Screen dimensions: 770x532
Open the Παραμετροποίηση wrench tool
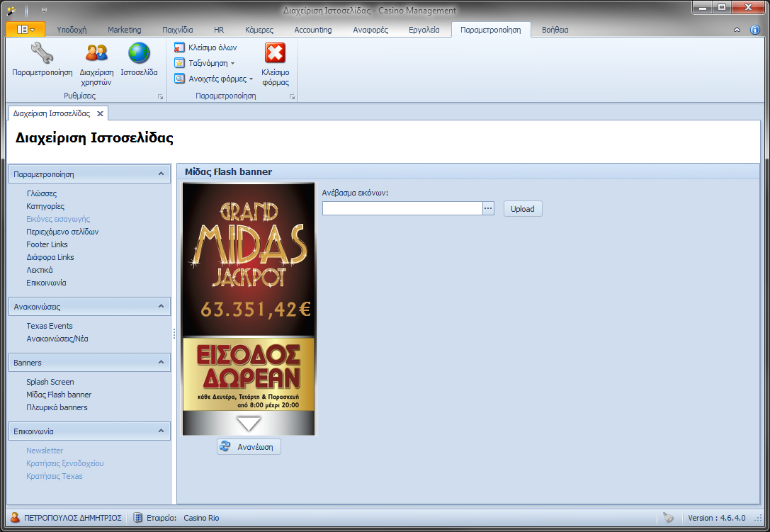43,60
